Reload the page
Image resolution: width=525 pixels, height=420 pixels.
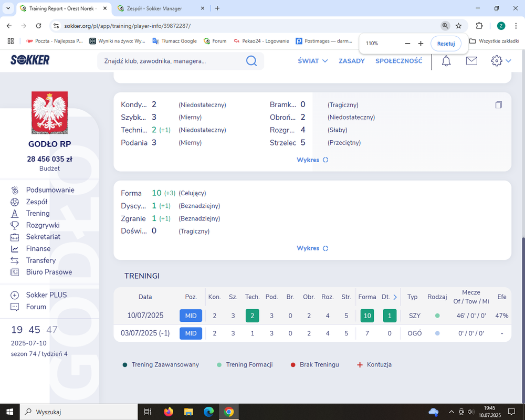38,26
